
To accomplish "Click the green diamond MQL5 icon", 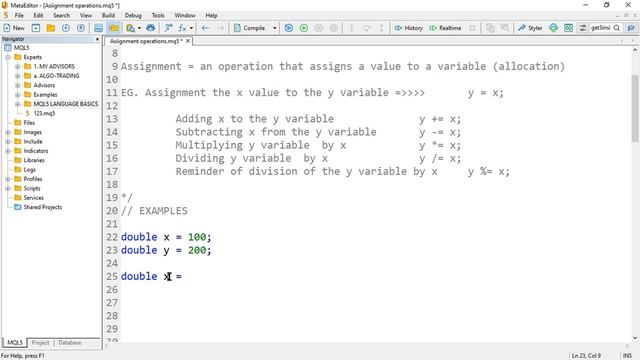I will coord(553,28).
